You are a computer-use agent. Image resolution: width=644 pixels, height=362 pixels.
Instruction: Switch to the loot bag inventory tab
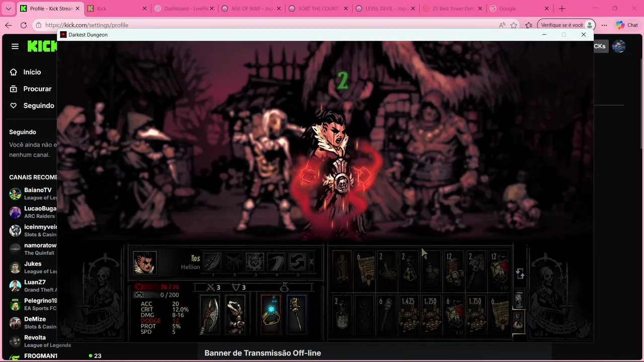519,320
